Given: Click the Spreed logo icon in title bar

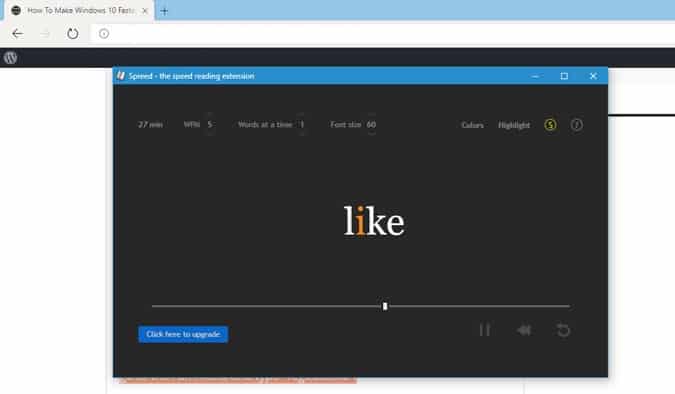Looking at the screenshot, I should [x=121, y=76].
